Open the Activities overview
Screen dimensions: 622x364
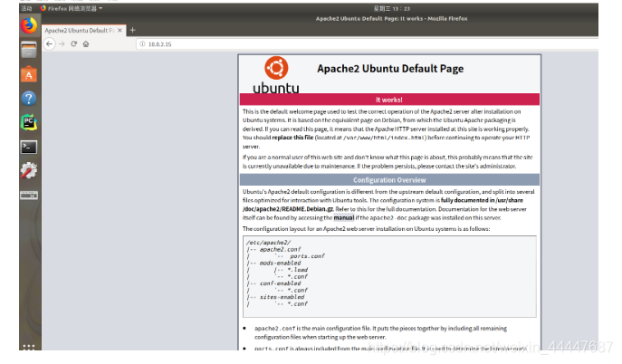26,8
